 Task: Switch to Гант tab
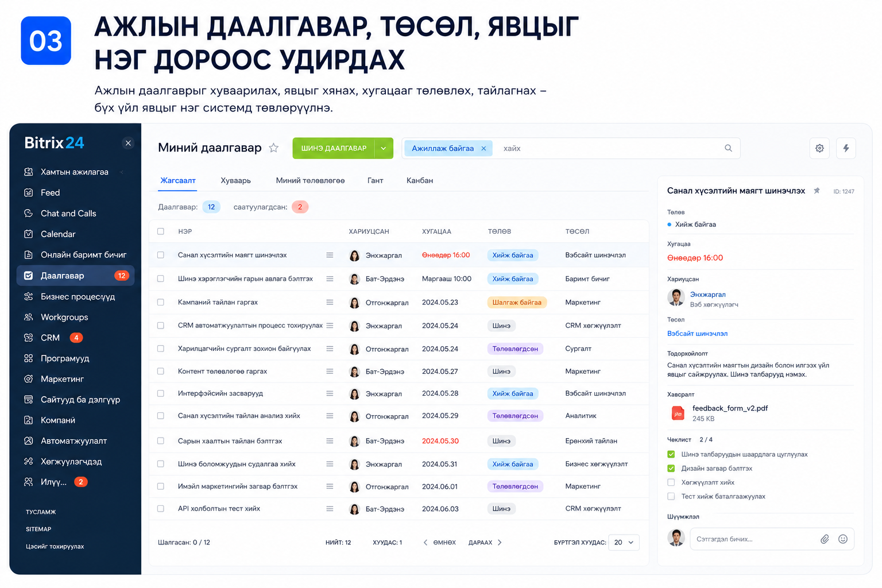click(x=375, y=180)
